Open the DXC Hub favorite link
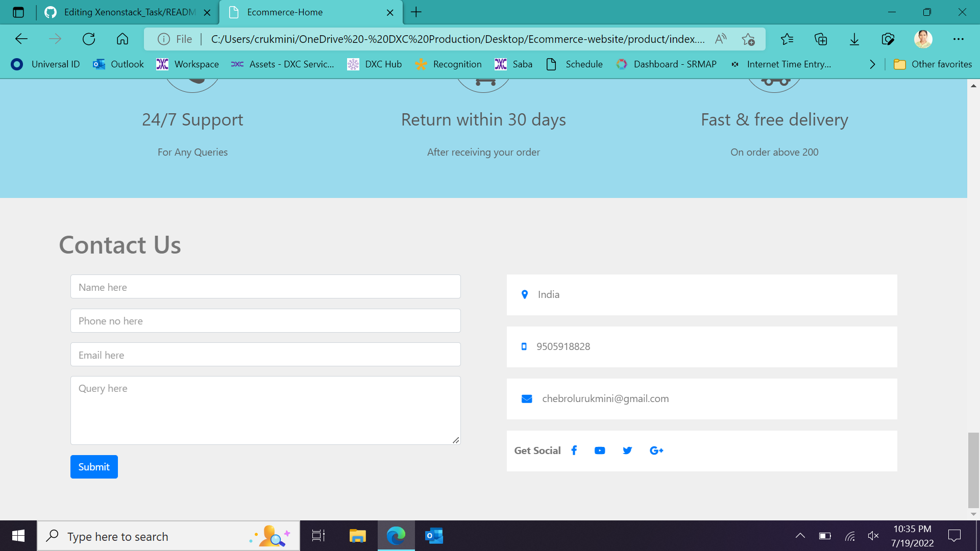The image size is (980, 551). [375, 64]
